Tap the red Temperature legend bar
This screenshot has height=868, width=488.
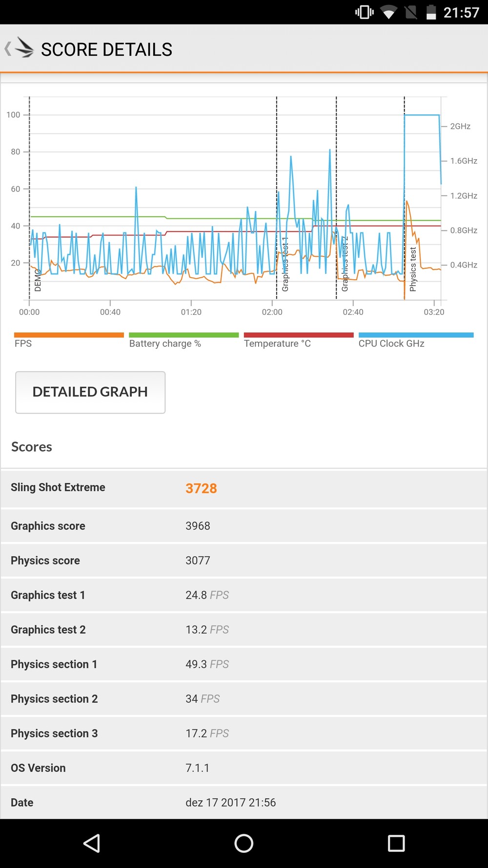coord(298,335)
